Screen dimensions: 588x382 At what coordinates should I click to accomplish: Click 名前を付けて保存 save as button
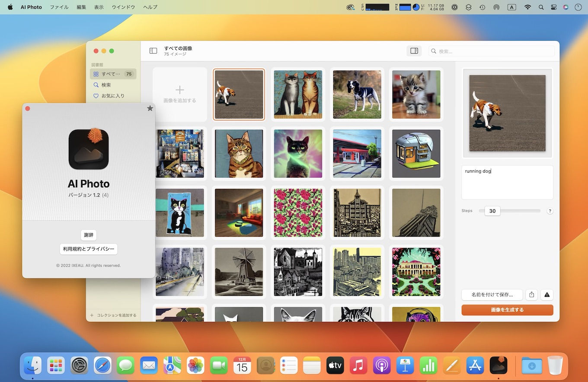pyautogui.click(x=492, y=295)
